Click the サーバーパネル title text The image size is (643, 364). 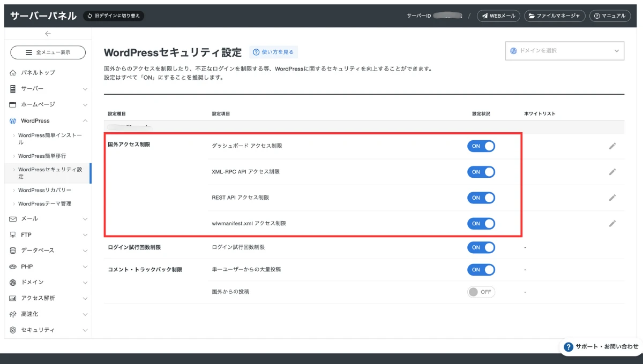(43, 16)
